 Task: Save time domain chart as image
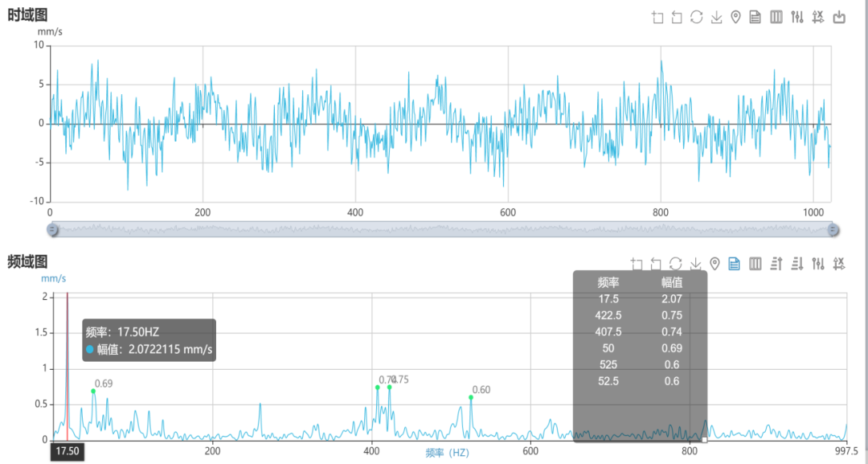coord(716,18)
